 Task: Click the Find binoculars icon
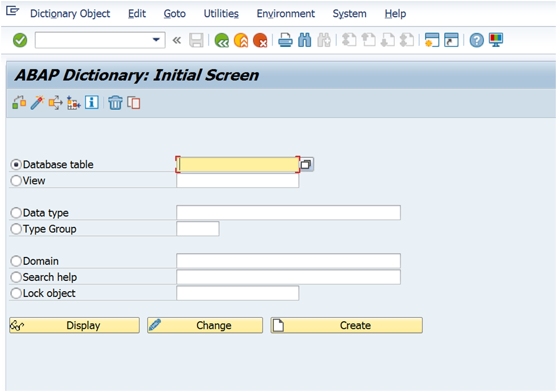click(305, 40)
